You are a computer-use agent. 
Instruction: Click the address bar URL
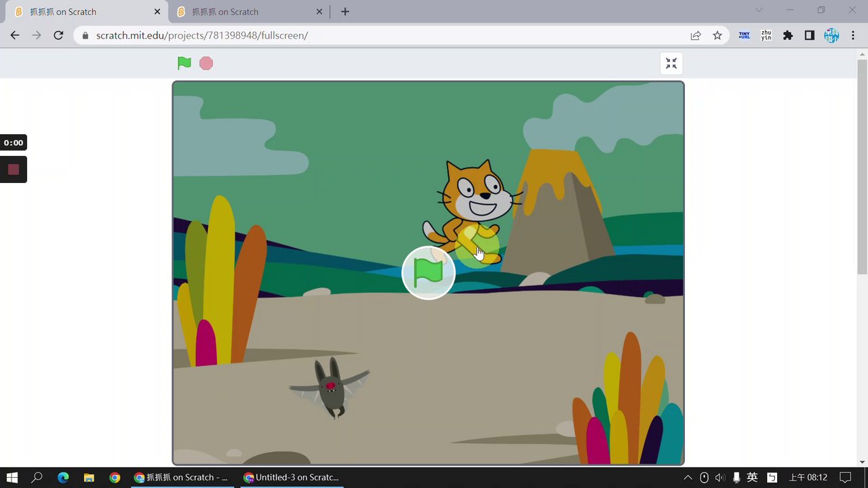(202, 35)
